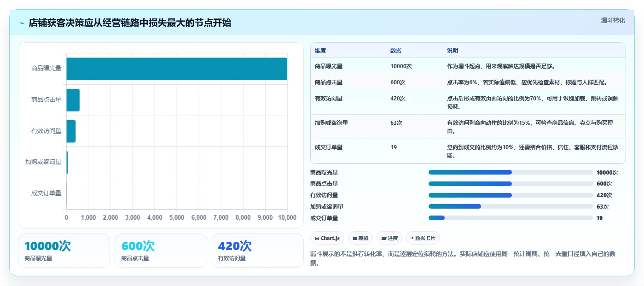Click the 商品点击量 bar in the chart
Image resolution: width=644 pixels, height=286 pixels.
click(x=73, y=100)
